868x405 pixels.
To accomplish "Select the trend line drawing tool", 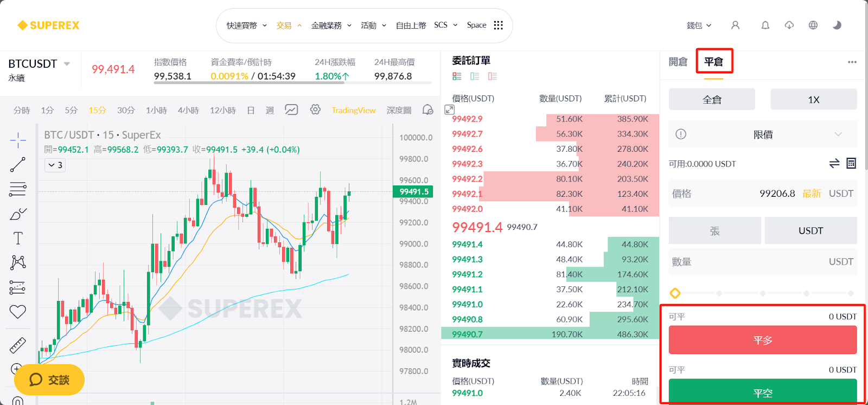I will pos(17,165).
